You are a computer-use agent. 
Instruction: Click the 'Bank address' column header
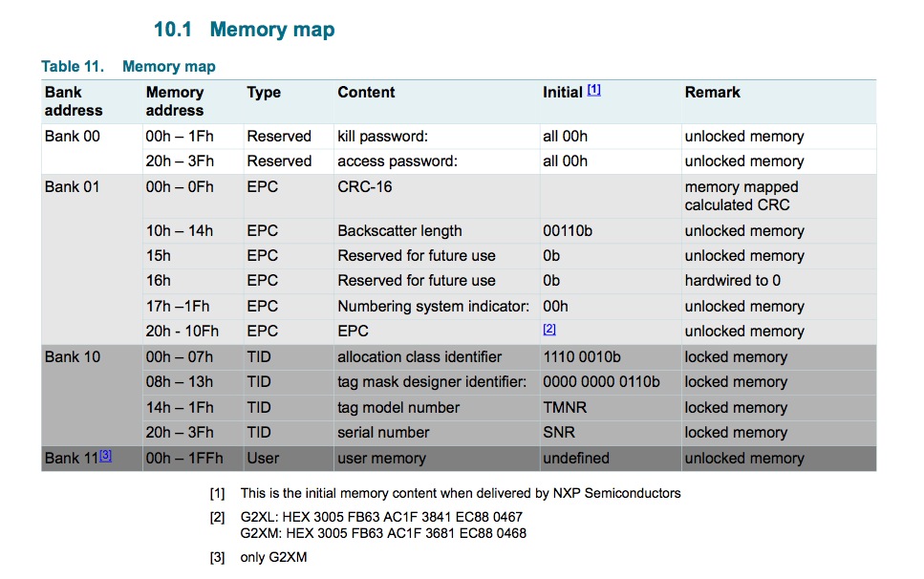click(72, 101)
